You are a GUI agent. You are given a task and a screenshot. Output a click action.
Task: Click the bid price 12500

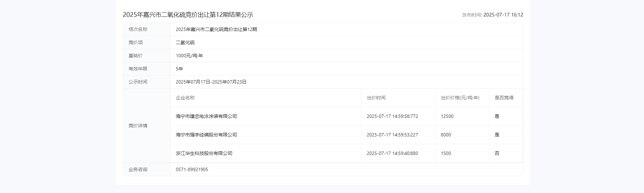[447, 116]
